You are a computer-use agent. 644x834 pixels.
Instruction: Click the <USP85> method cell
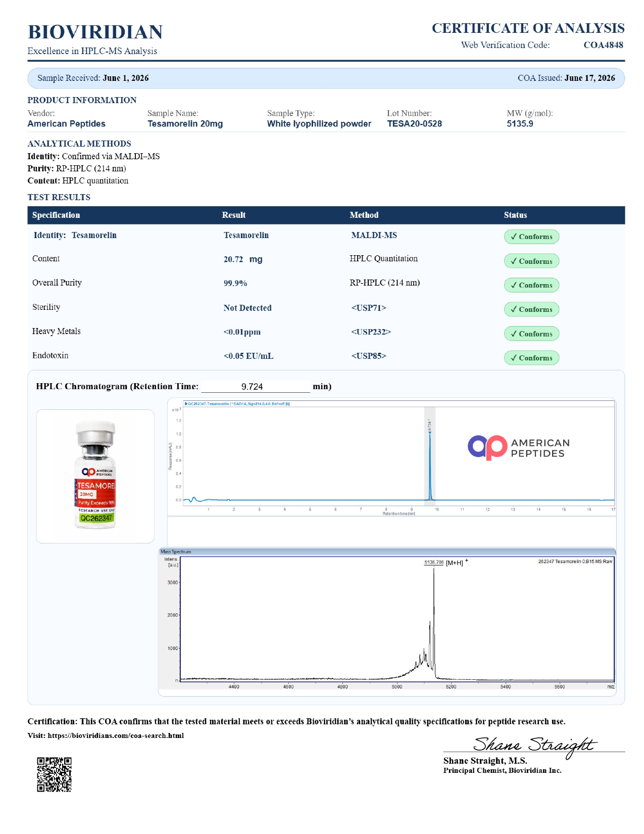(x=369, y=356)
